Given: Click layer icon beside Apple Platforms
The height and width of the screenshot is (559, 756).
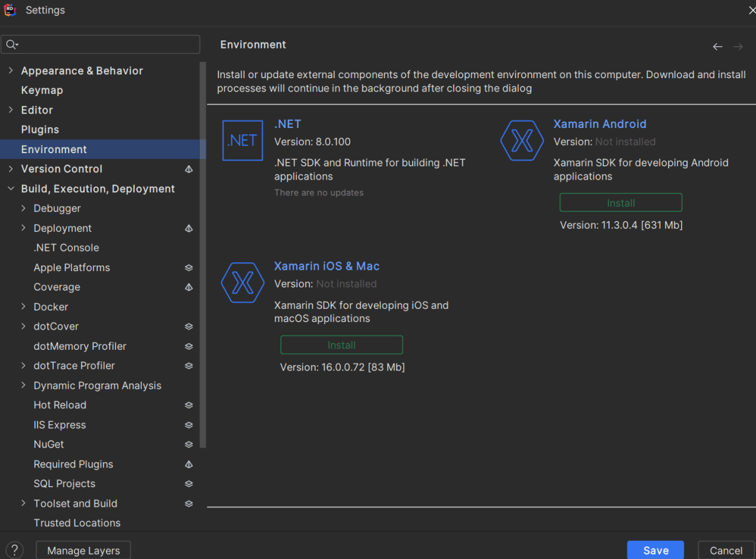Looking at the screenshot, I should pos(188,267).
